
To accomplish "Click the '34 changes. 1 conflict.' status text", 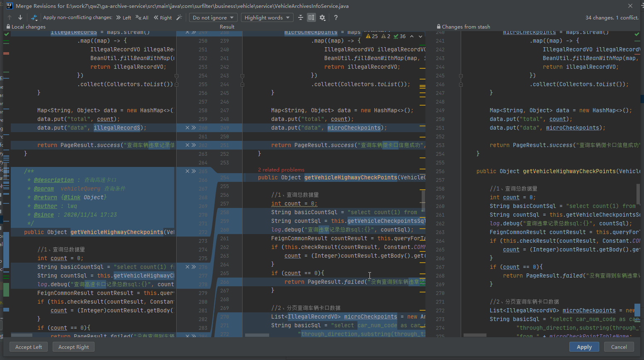I will [x=612, y=17].
